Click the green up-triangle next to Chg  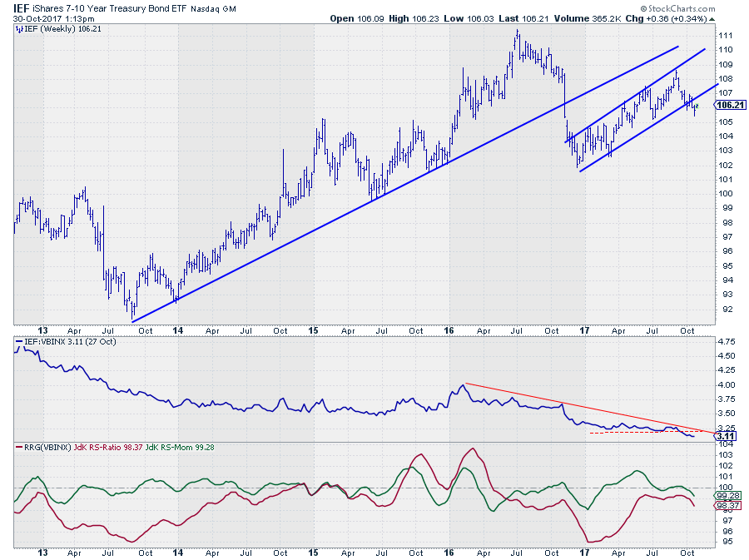[712, 19]
